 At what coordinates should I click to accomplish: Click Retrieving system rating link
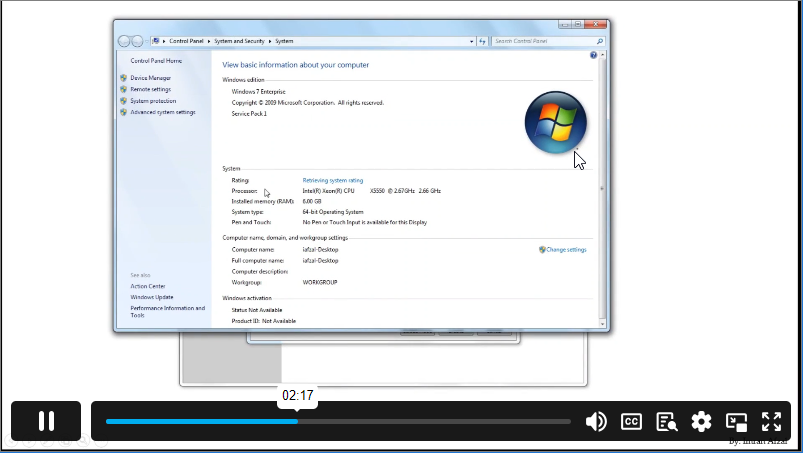pyautogui.click(x=333, y=180)
